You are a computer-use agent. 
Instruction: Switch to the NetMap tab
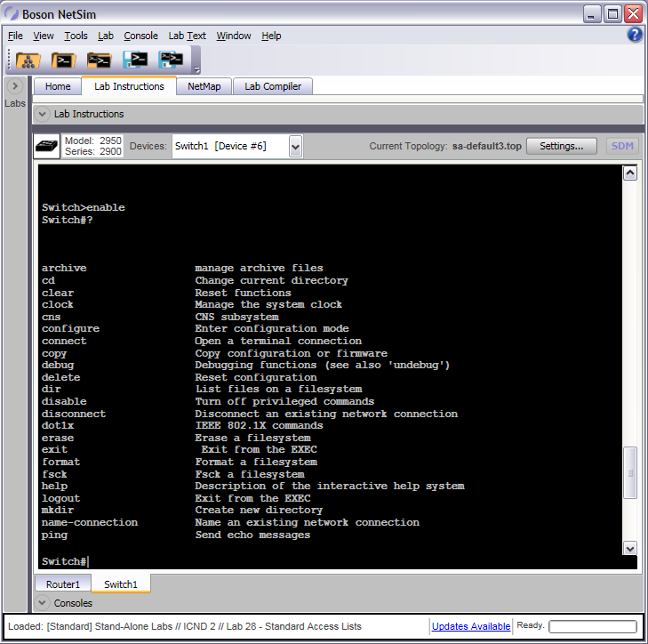coord(204,86)
